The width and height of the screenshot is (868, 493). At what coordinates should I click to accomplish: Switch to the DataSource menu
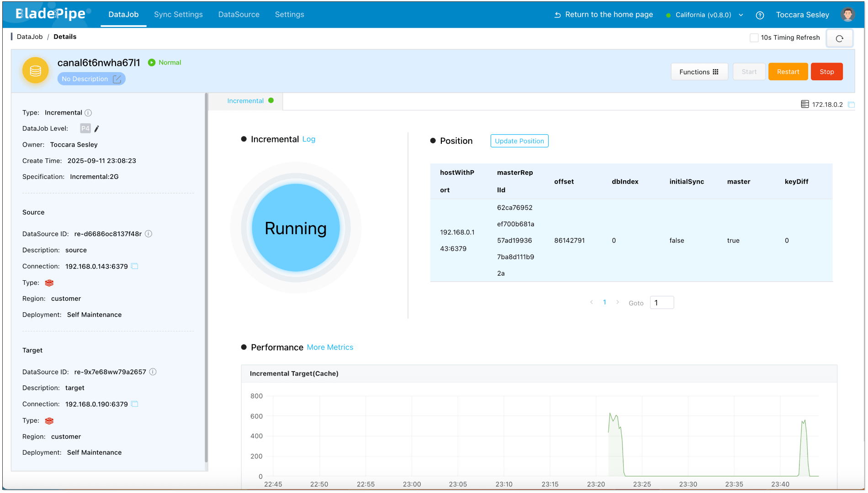(x=238, y=15)
